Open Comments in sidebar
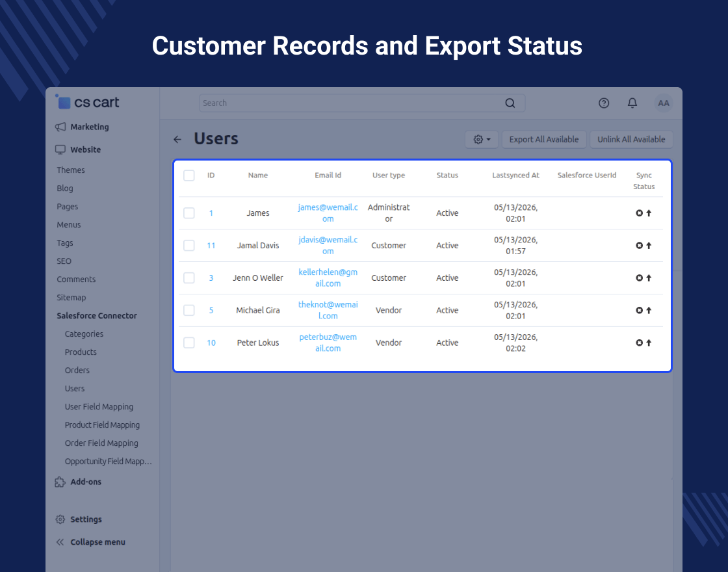728x572 pixels. point(76,279)
